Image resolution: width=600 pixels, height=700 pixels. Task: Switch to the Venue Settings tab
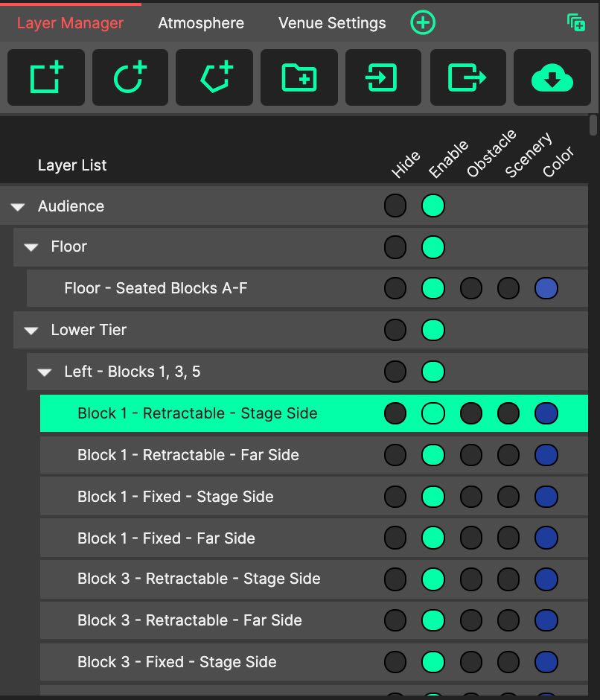(332, 23)
